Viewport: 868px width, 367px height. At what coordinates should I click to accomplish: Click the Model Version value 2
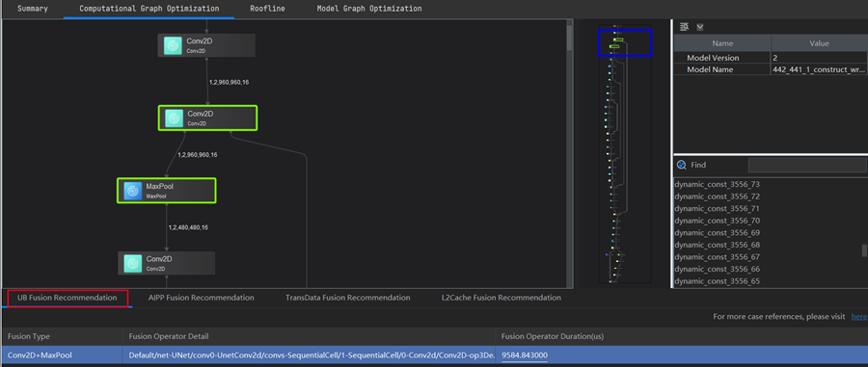(775, 58)
